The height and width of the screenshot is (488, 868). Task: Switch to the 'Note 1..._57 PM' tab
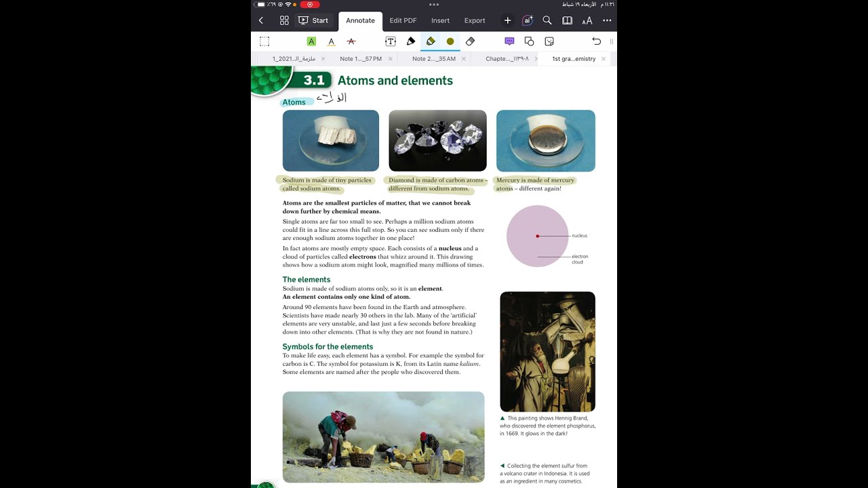[x=361, y=59]
